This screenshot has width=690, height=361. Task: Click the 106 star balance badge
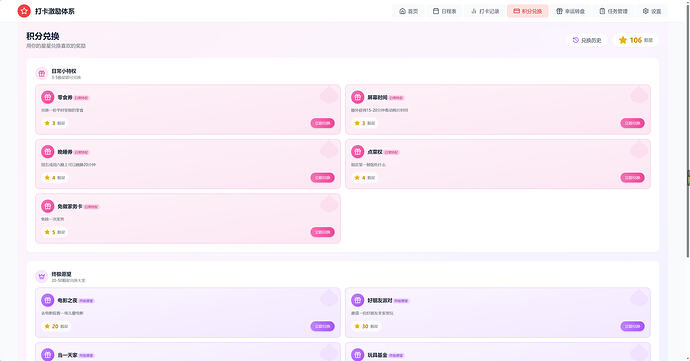[x=635, y=40]
